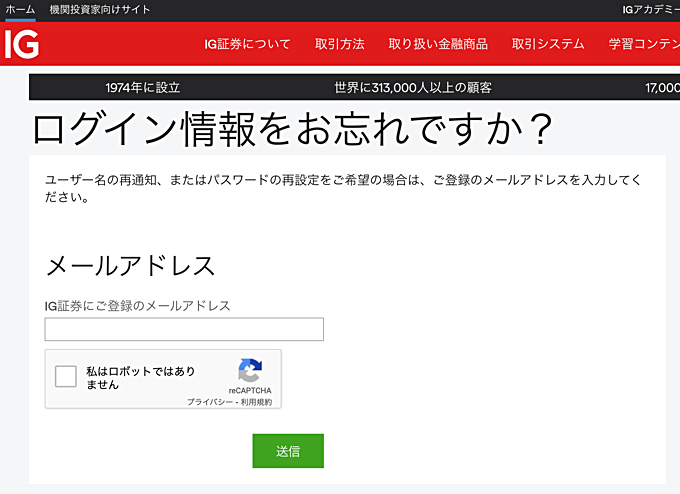Screen dimensions: 680x494
Task: Open the ホーム tab
Action: (x=20, y=10)
